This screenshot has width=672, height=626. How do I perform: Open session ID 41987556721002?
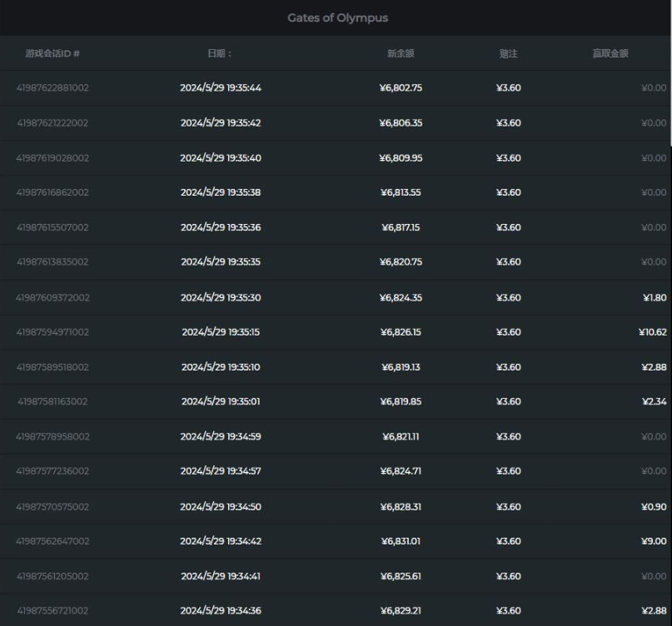[52, 611]
